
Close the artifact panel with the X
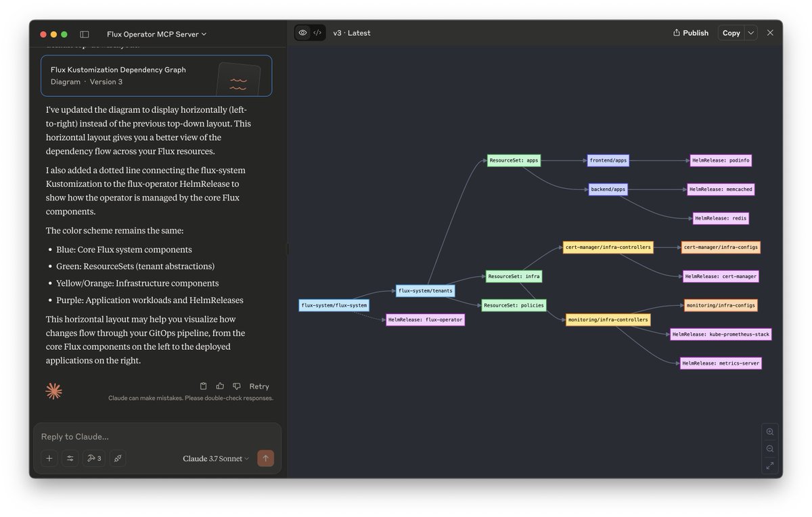770,32
